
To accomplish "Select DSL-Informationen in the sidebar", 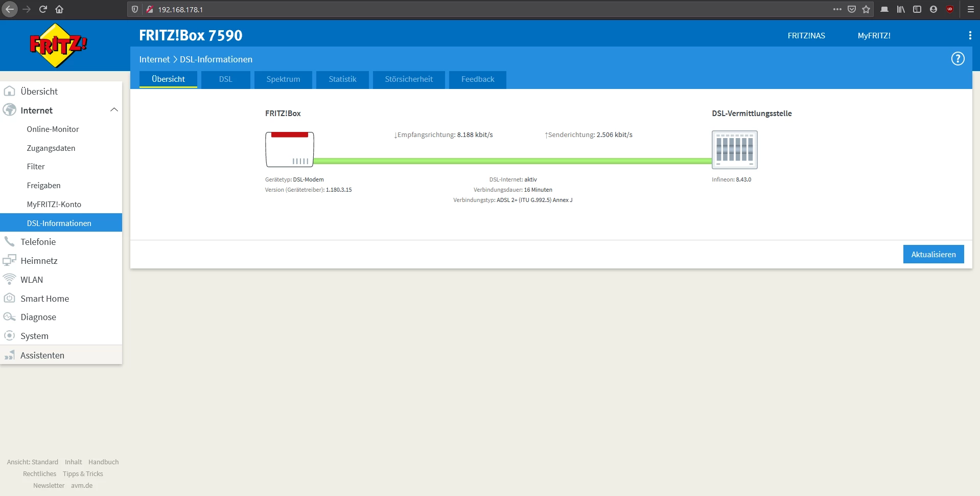I will [x=61, y=223].
